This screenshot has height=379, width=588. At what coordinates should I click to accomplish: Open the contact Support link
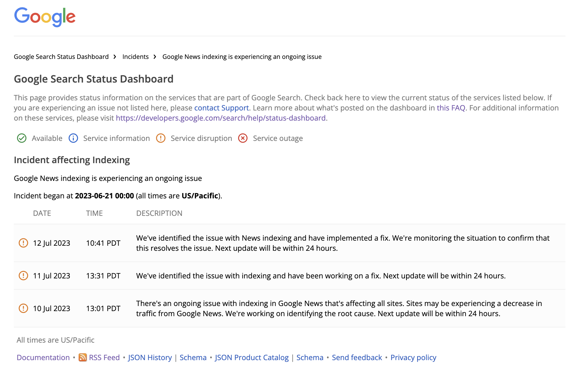[221, 108]
